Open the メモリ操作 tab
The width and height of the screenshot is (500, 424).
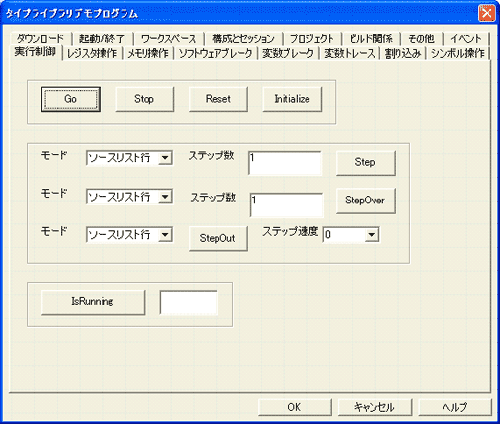[x=148, y=53]
